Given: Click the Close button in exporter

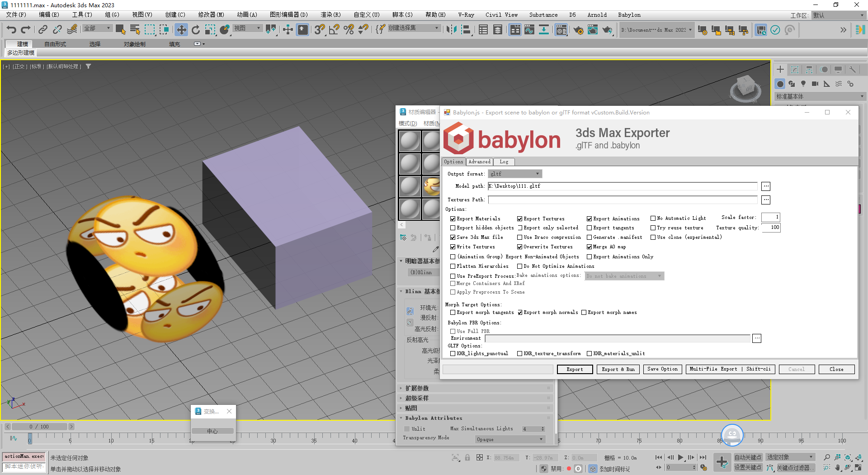Looking at the screenshot, I should click(x=836, y=369).
